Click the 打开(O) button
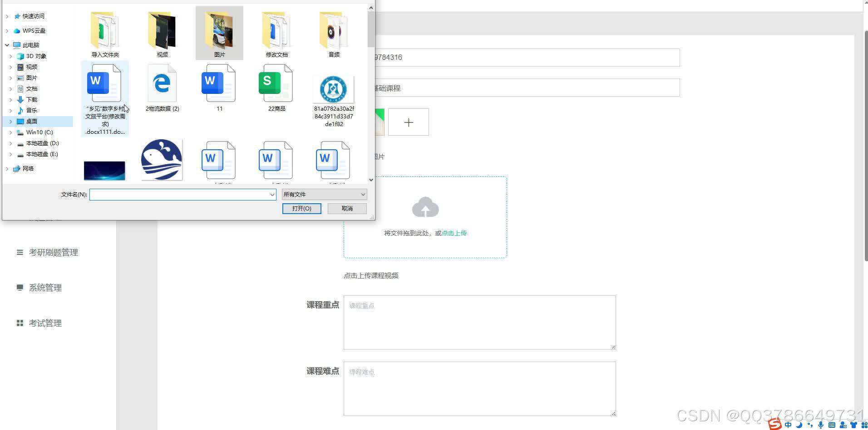 click(x=301, y=208)
